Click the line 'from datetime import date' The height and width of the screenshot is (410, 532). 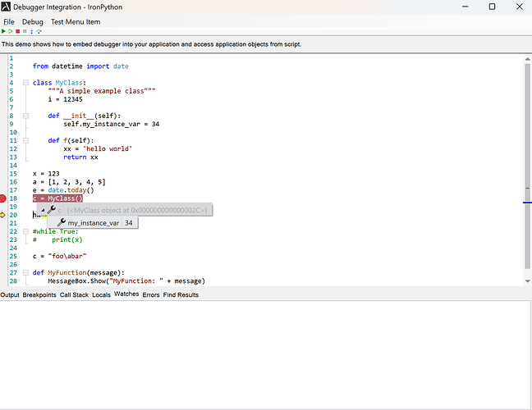(x=80, y=66)
